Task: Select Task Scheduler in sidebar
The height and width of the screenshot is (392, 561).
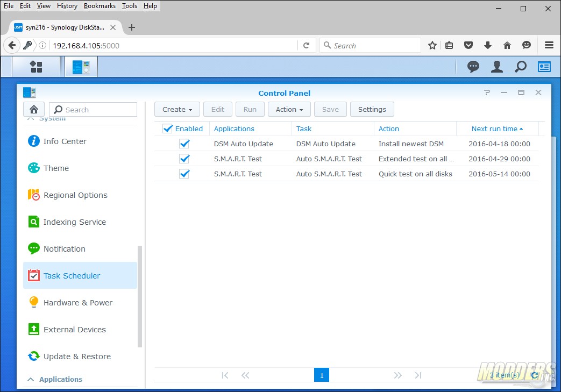Action: coord(80,275)
